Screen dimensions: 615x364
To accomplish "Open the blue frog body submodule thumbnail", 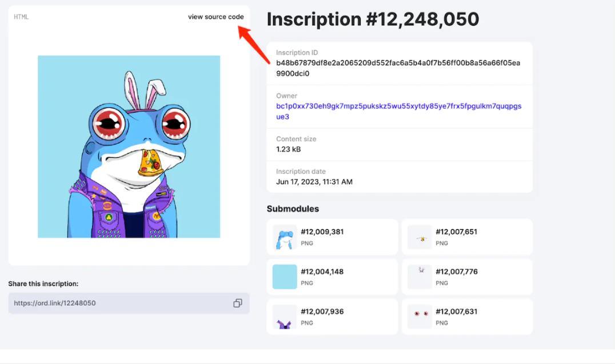I will (x=285, y=237).
